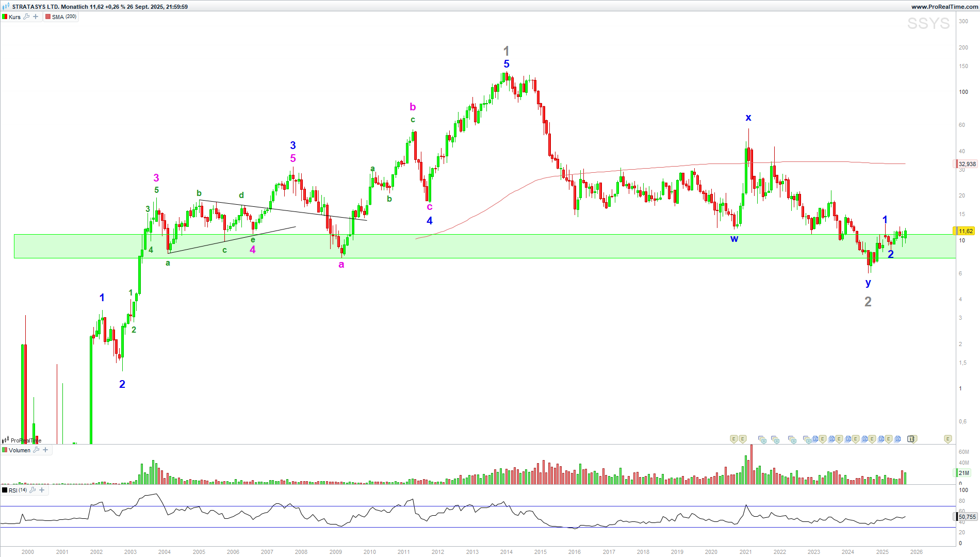Click the RSI value tag 50,755
Screen dimensions: 980x557
coord(967,516)
